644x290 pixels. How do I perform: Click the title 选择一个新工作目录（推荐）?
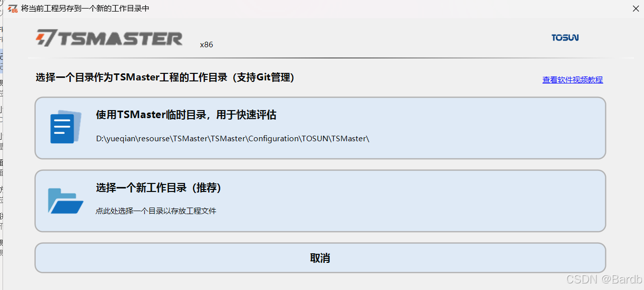point(159,188)
